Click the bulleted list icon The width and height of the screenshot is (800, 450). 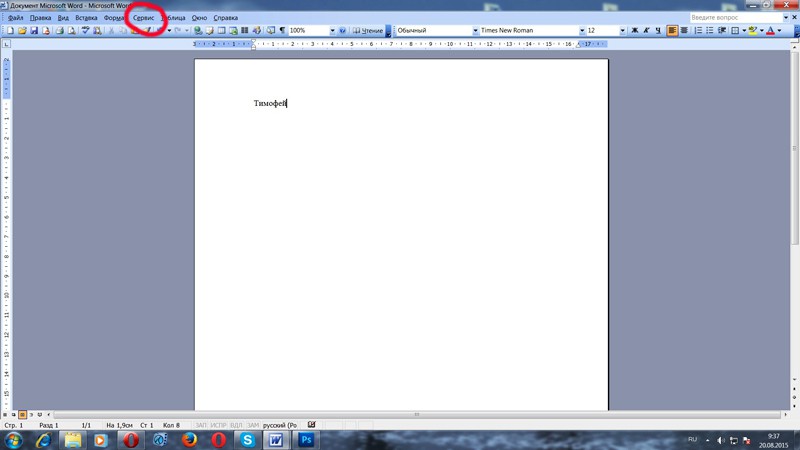(710, 31)
